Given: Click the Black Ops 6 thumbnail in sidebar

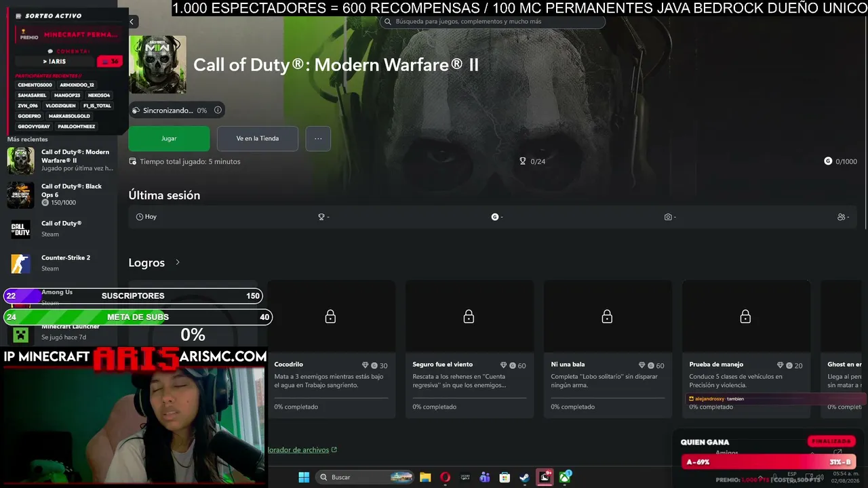Looking at the screenshot, I should tap(20, 195).
